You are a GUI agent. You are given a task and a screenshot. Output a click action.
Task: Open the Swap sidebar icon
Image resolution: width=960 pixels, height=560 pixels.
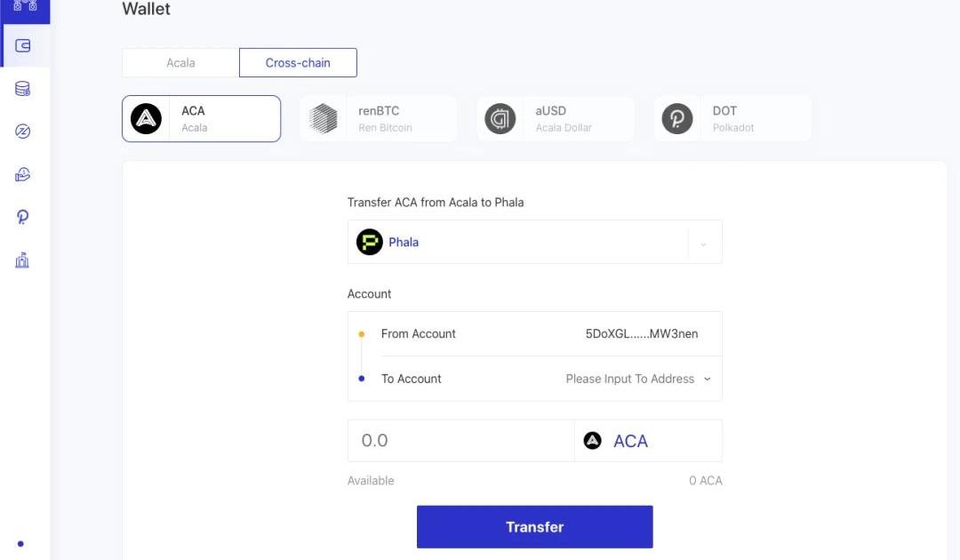22,131
